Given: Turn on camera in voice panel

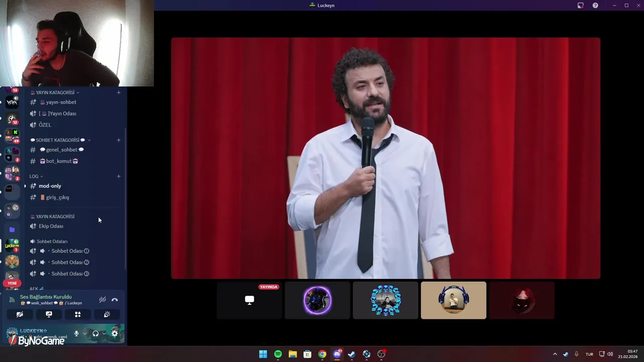Looking at the screenshot, I should click(20, 314).
